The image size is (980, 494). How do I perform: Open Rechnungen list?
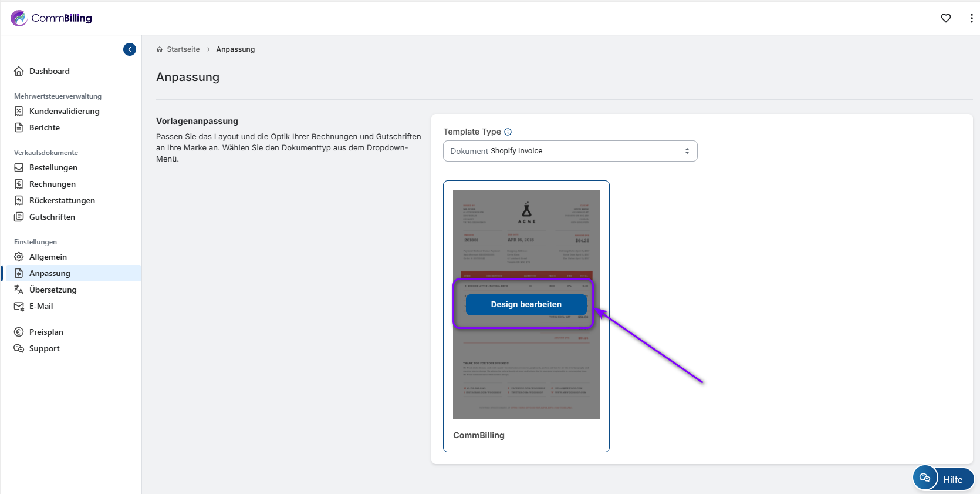[x=52, y=184]
